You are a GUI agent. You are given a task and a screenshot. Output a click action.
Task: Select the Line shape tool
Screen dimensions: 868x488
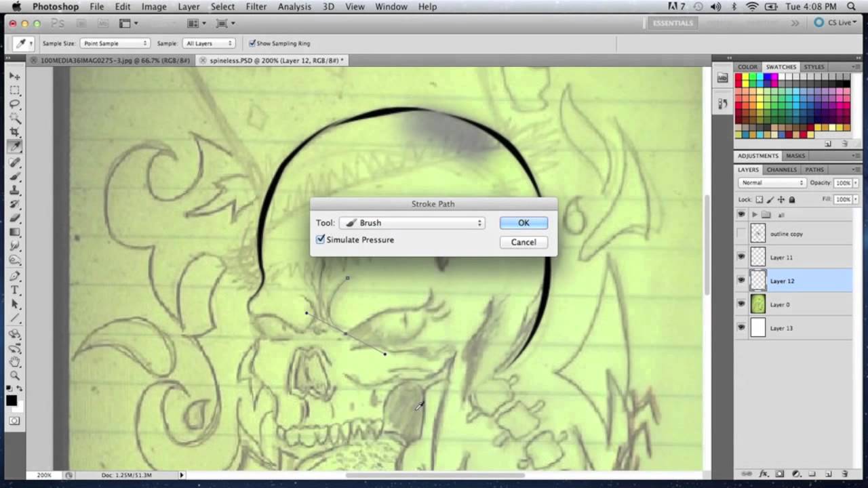point(14,317)
